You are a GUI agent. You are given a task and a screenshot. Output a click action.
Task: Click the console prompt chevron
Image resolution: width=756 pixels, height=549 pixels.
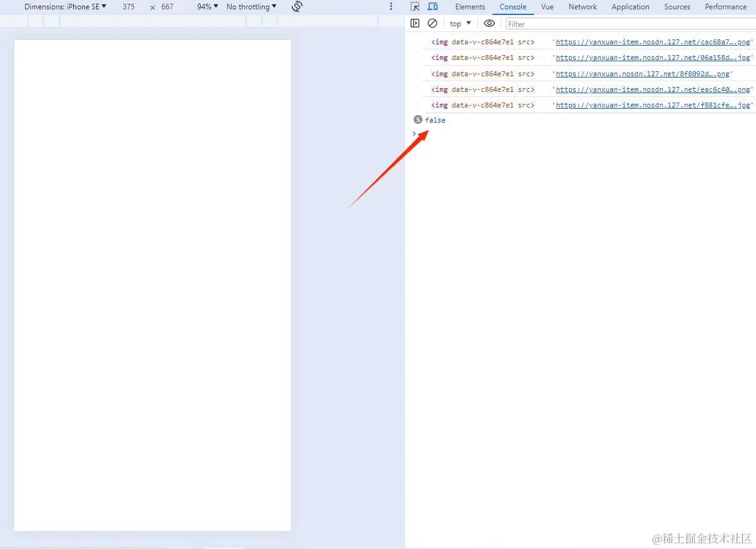(x=414, y=133)
